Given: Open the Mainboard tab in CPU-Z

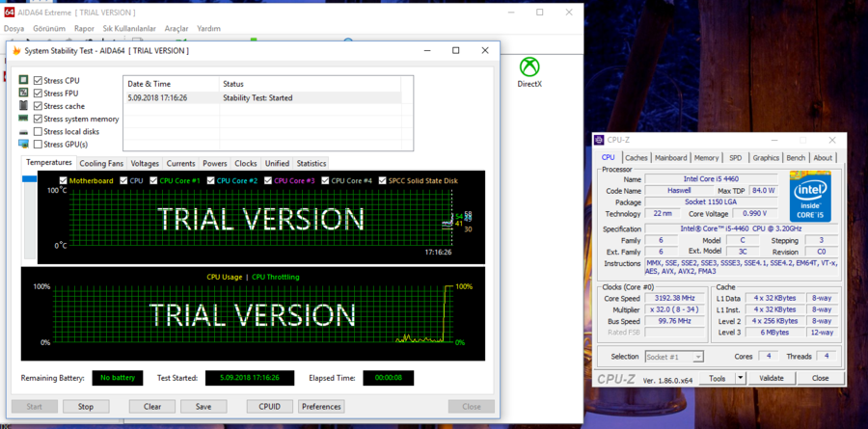Looking at the screenshot, I should click(x=670, y=158).
